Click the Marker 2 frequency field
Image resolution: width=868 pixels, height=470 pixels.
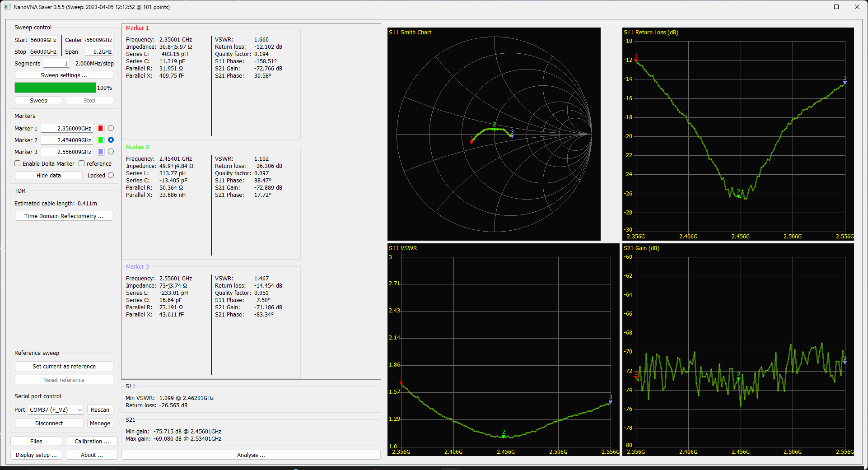[x=67, y=140]
